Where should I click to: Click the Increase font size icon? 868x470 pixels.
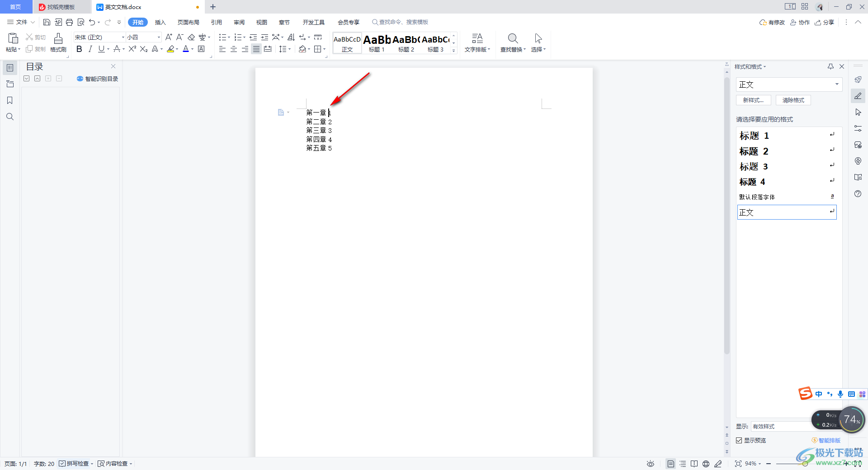[x=169, y=37]
